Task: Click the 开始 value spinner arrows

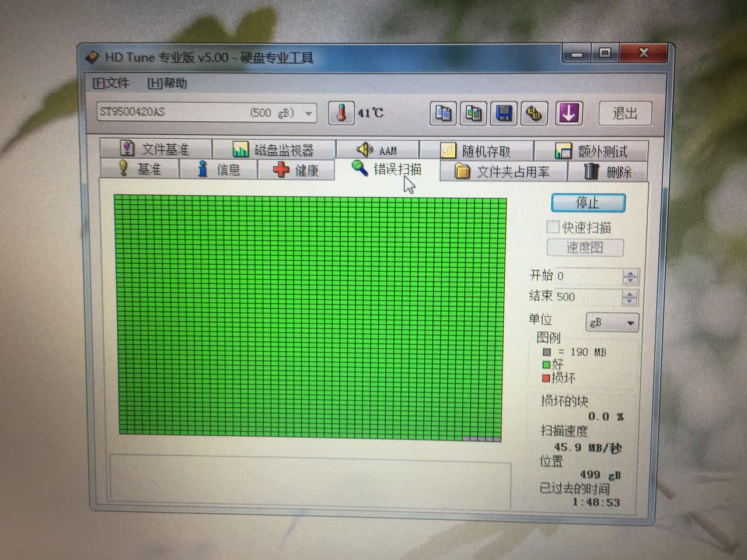Action: pyautogui.click(x=630, y=276)
